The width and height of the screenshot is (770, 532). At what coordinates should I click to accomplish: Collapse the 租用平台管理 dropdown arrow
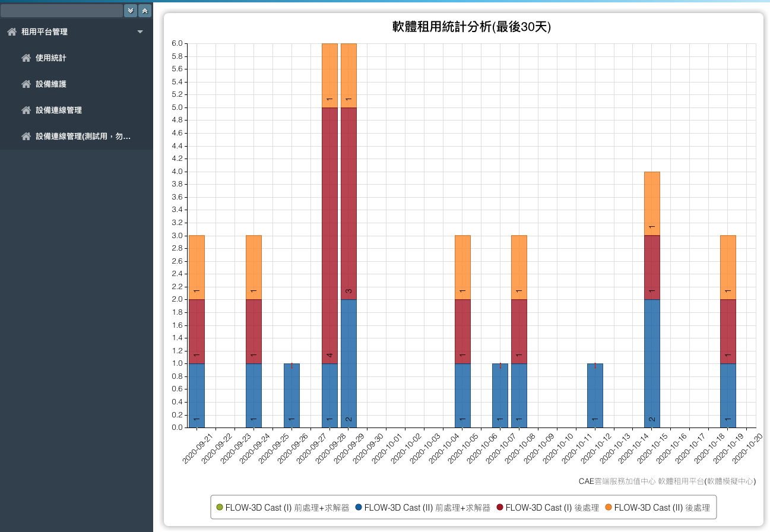tap(140, 32)
